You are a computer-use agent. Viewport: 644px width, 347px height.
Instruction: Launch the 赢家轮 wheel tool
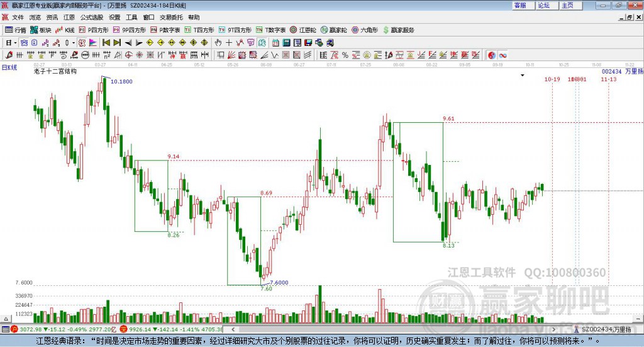click(334, 30)
